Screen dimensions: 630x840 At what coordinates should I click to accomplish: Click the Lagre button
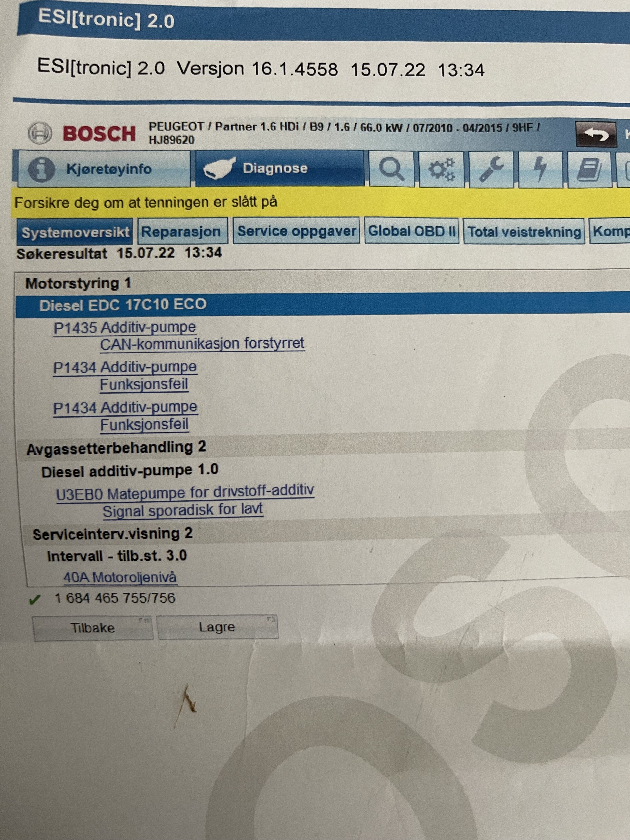217,627
